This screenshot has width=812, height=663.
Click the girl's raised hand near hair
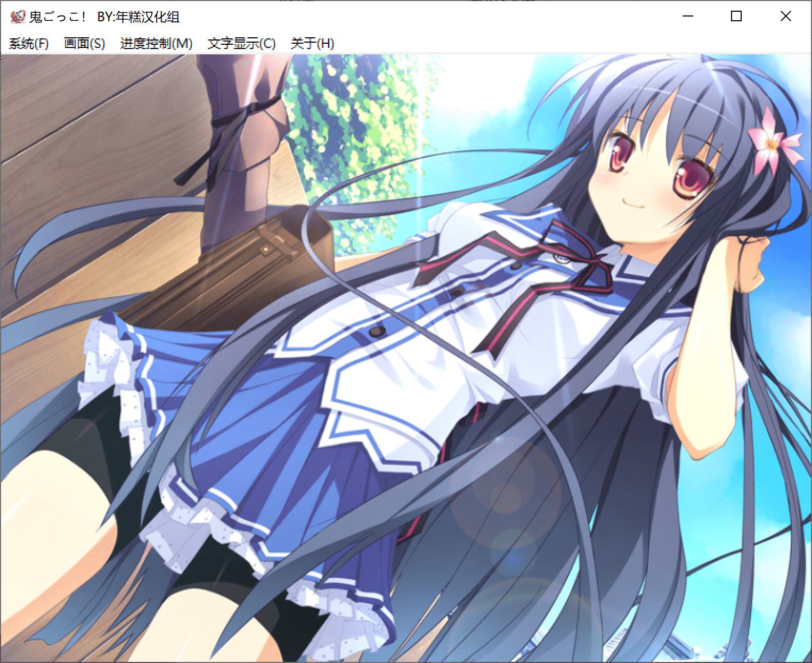751,261
